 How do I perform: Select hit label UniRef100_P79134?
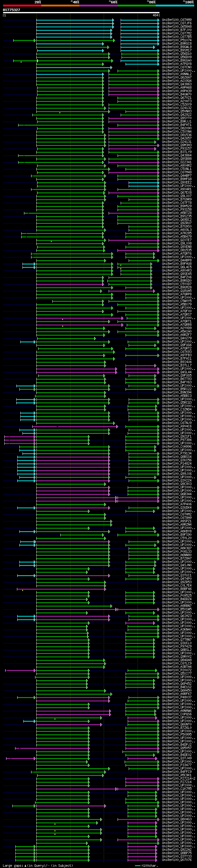coord(177,453)
